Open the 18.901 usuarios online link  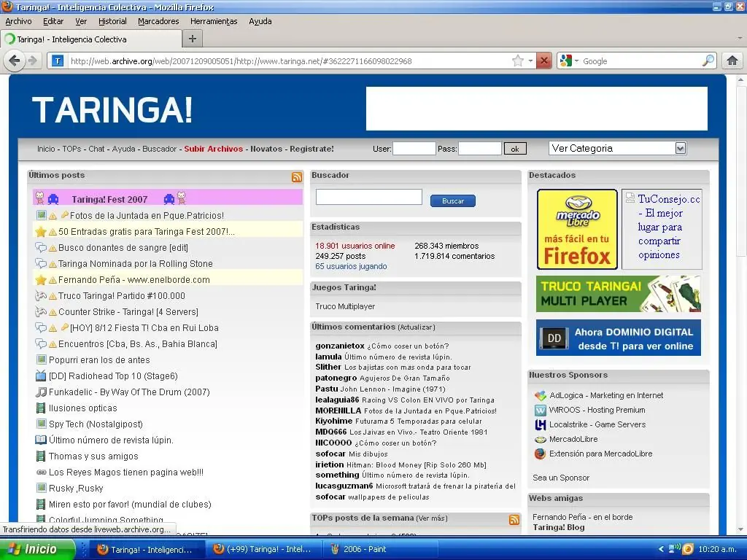[355, 246]
